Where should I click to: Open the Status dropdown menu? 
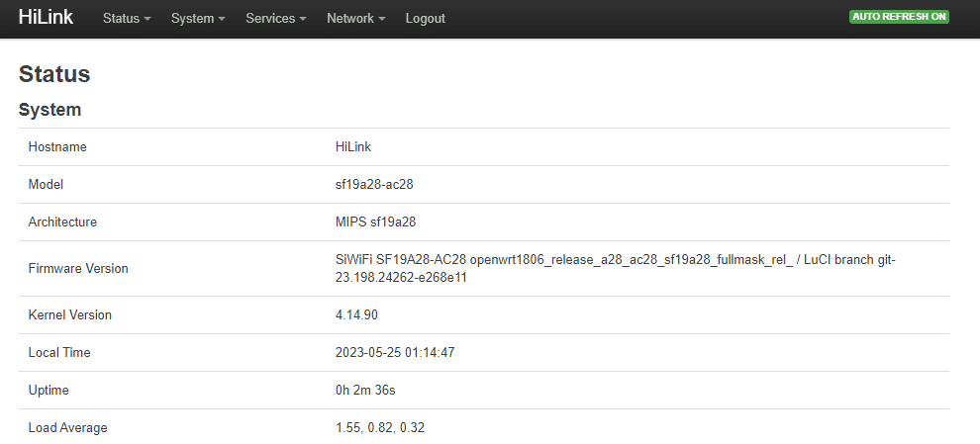pyautogui.click(x=127, y=19)
